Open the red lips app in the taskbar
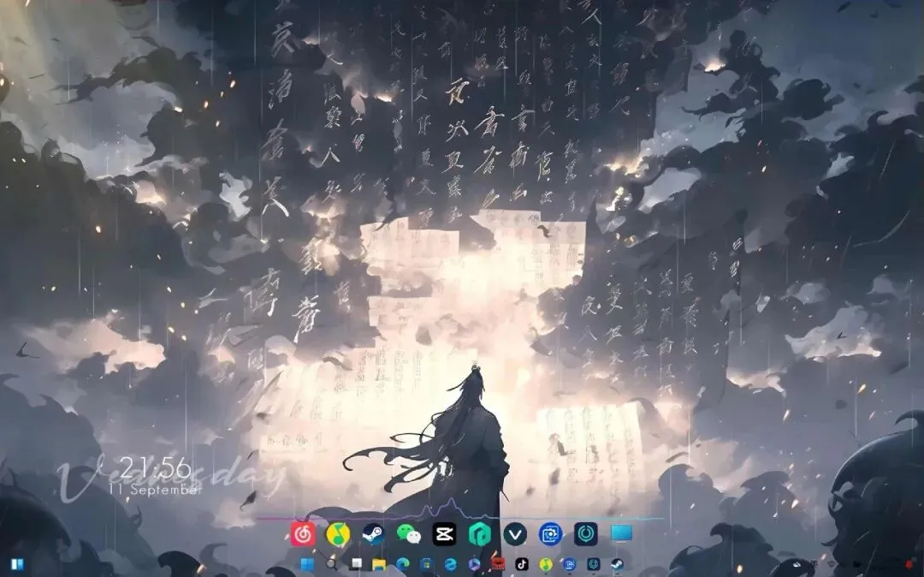Viewport: 924px width, 577px height. click(x=498, y=565)
